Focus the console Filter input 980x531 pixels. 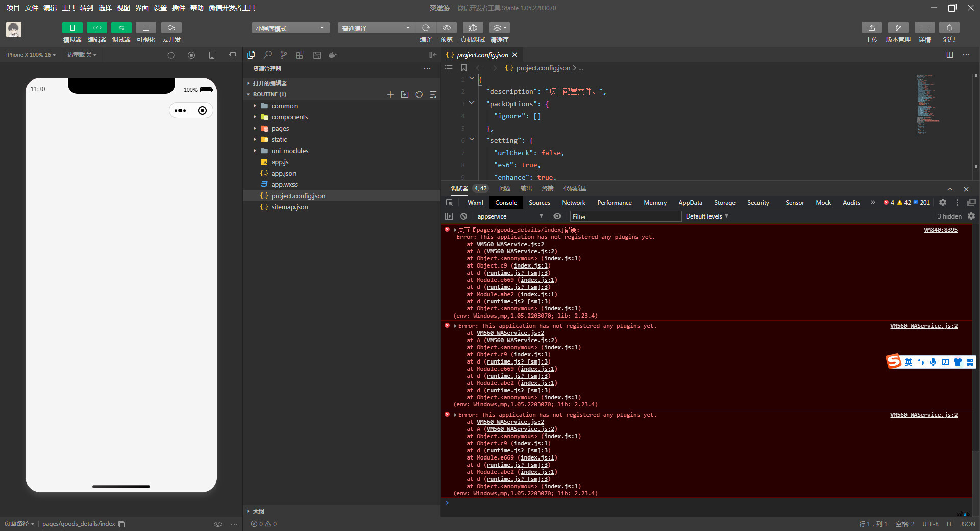[x=626, y=216]
